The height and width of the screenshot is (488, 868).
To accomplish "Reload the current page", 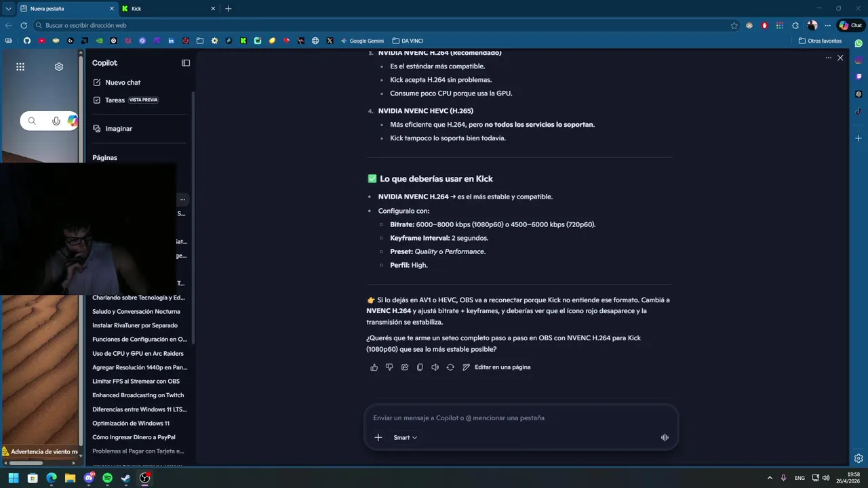I will click(x=24, y=25).
